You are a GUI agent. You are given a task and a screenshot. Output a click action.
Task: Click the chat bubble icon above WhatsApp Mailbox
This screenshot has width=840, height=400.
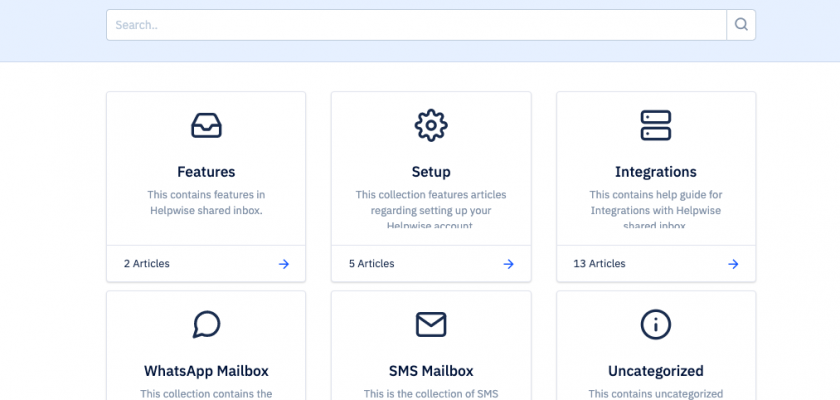coord(206,324)
